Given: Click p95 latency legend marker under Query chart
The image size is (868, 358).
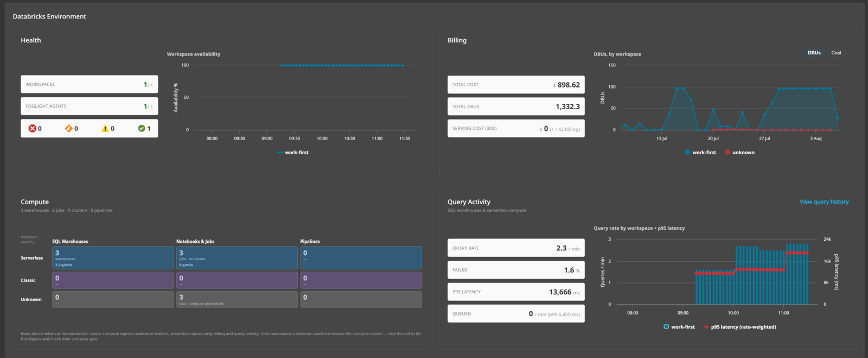Looking at the screenshot, I should (x=706, y=327).
